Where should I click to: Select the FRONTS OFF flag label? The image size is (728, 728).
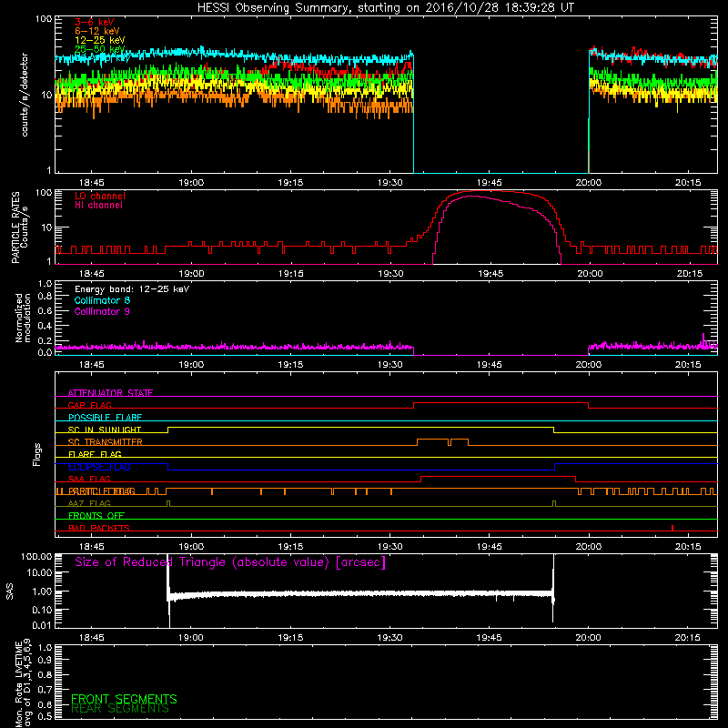pos(96,515)
